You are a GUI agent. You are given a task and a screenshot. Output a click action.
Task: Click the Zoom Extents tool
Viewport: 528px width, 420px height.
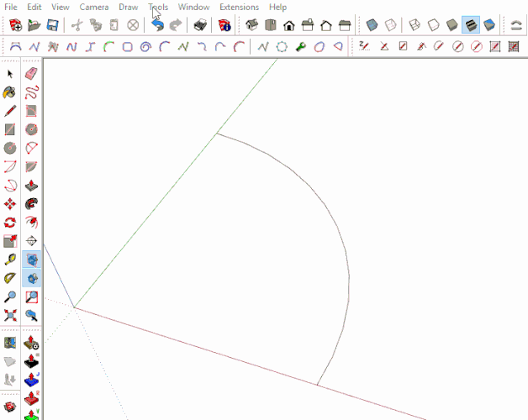click(10, 315)
